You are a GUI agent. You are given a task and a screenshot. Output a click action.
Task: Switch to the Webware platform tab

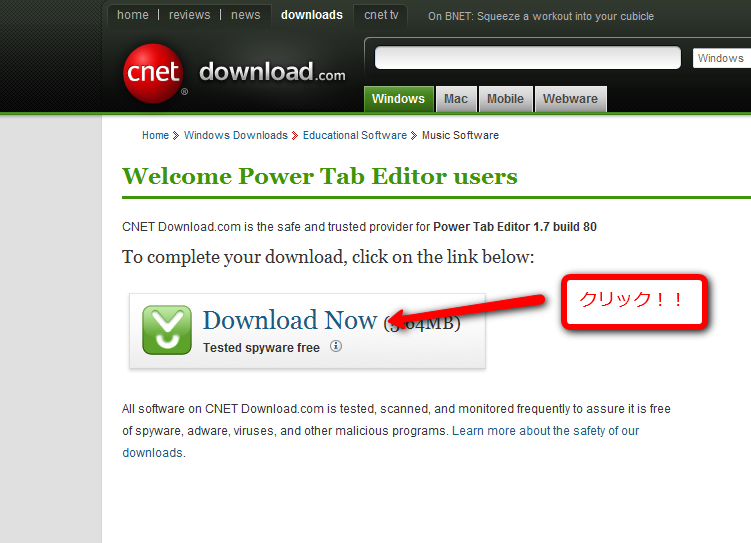coord(570,99)
